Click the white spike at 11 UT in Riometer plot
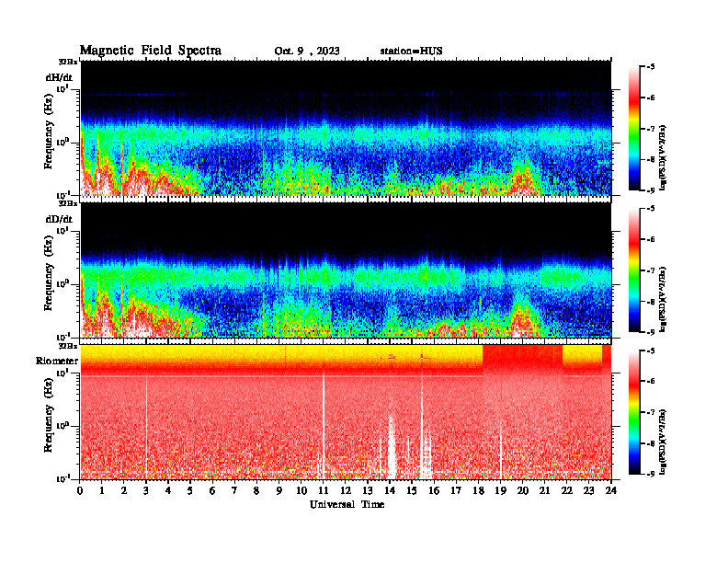Viewport: 728px width, 563px height. 324,423
